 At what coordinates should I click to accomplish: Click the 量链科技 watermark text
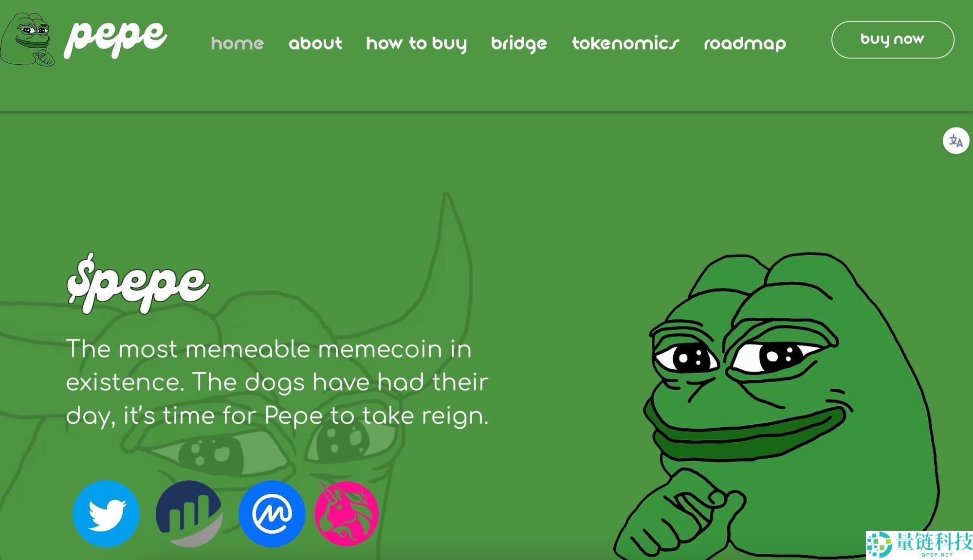[934, 542]
